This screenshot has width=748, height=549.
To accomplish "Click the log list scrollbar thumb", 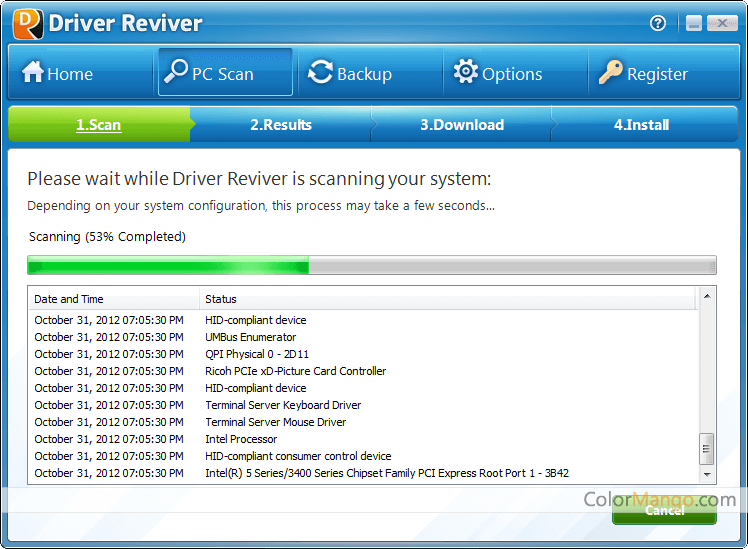I will 706,448.
